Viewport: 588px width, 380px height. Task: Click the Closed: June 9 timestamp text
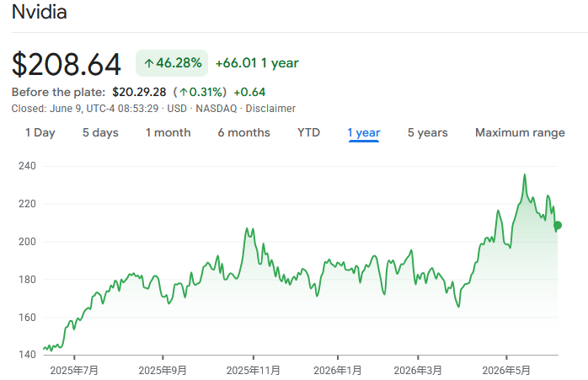coord(85,109)
